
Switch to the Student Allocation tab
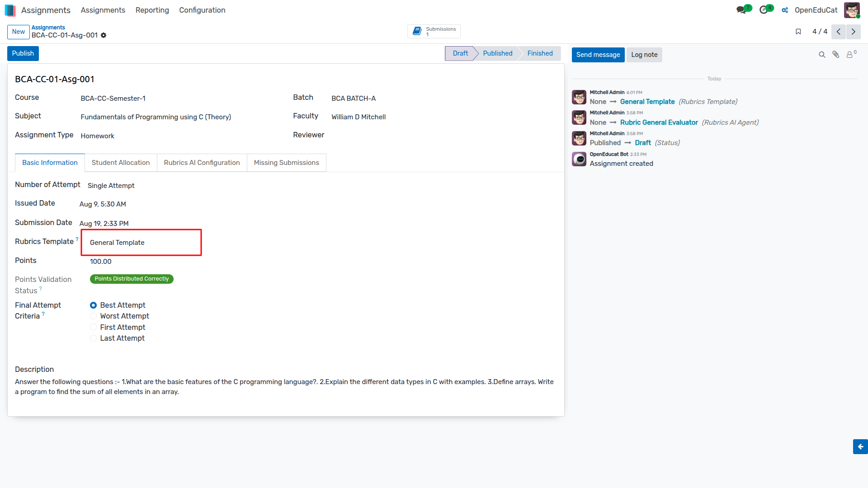[x=121, y=163]
